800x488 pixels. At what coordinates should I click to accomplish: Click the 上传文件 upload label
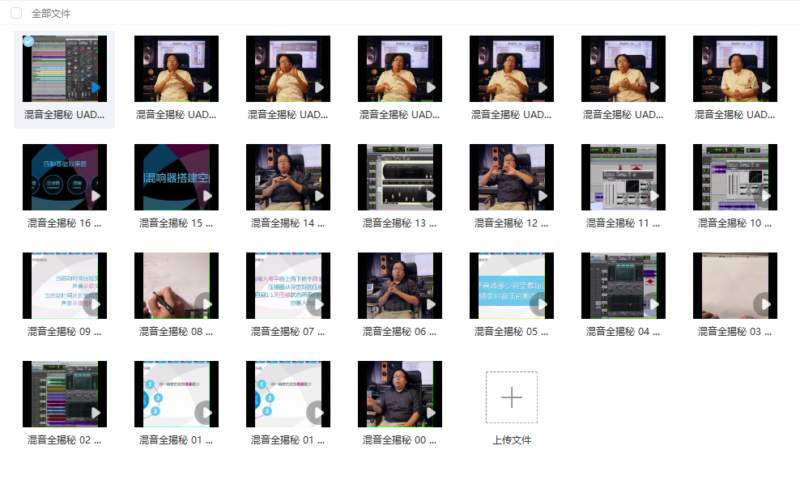(511, 440)
